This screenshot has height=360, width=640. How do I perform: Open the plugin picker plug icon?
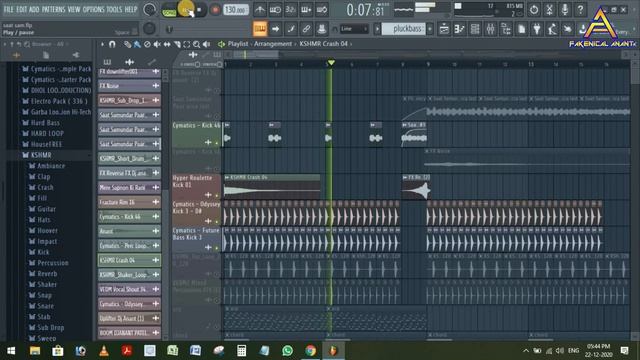click(x=537, y=29)
